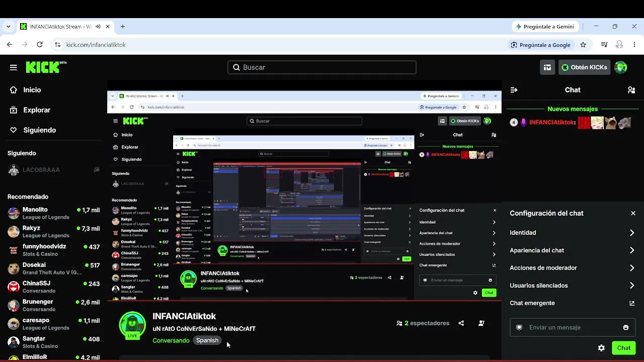Open Chat emergente pop-out

coord(573,303)
